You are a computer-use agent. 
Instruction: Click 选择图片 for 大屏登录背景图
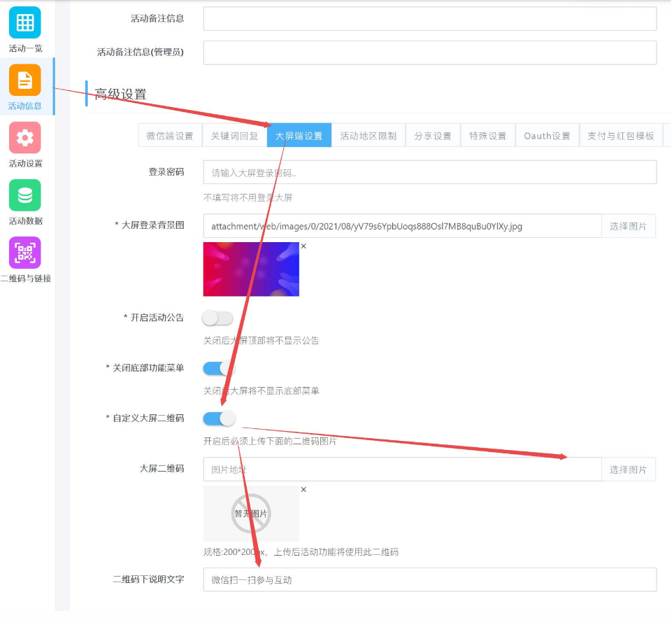pos(628,226)
